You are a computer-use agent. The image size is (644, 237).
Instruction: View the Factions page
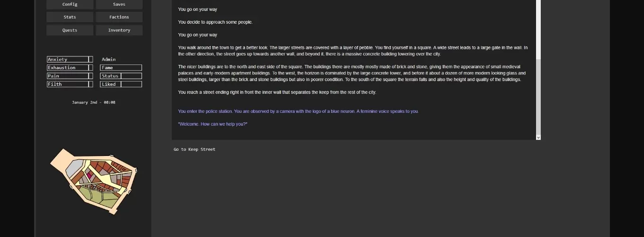119,17
